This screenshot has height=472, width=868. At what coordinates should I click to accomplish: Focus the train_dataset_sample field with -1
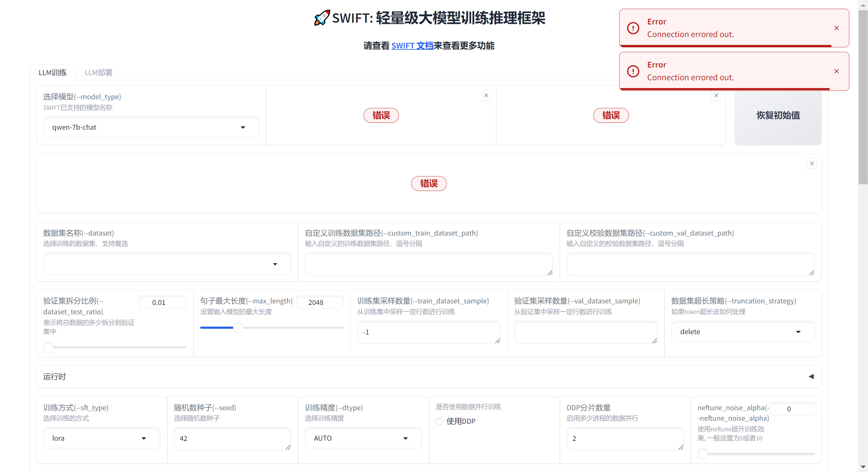429,332
